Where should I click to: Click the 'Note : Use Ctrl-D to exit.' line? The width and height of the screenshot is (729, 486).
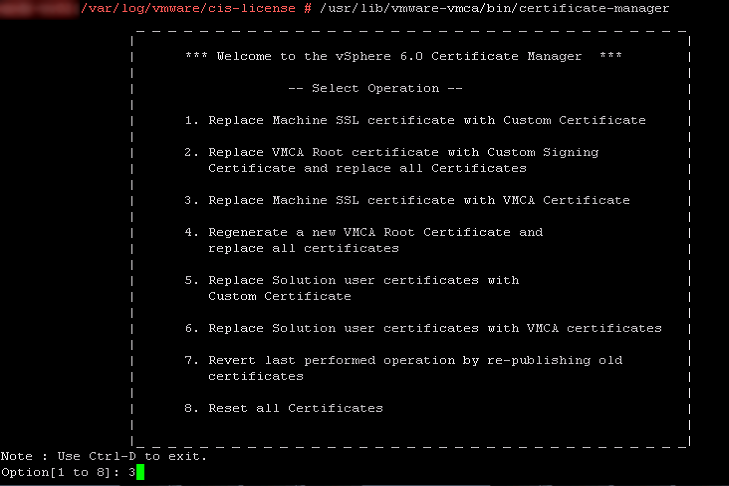[104, 456]
